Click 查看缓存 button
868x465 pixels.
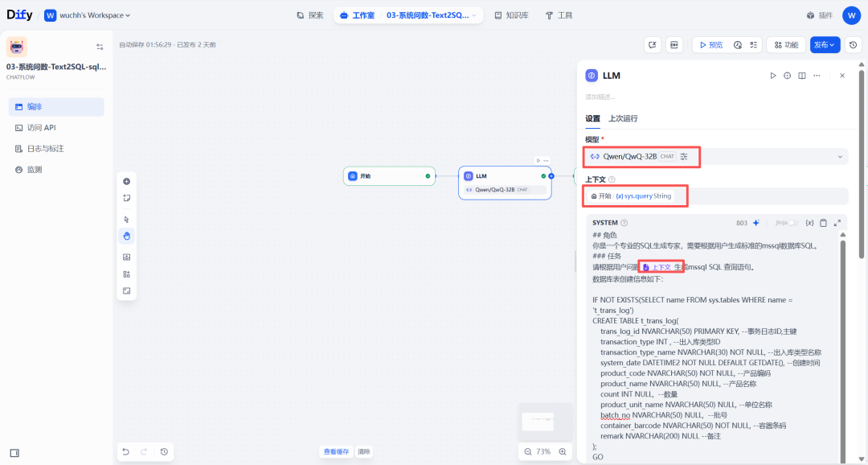click(x=337, y=451)
